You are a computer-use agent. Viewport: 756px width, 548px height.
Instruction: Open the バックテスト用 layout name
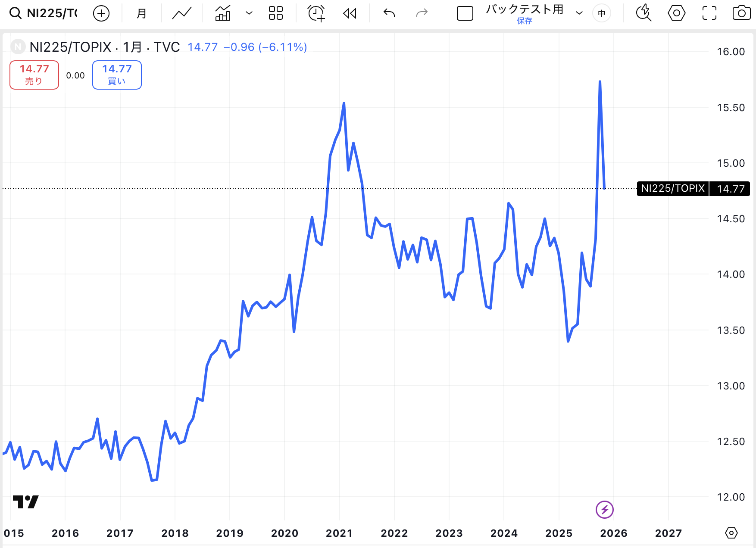point(525,10)
